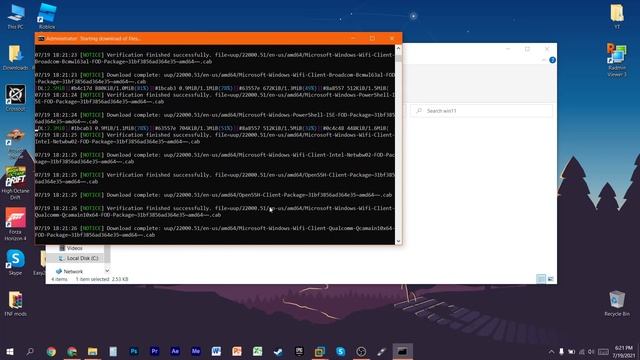Launch High Octane Drift from the desktop
Viewport: 640px width, 360px height.
click(x=16, y=183)
